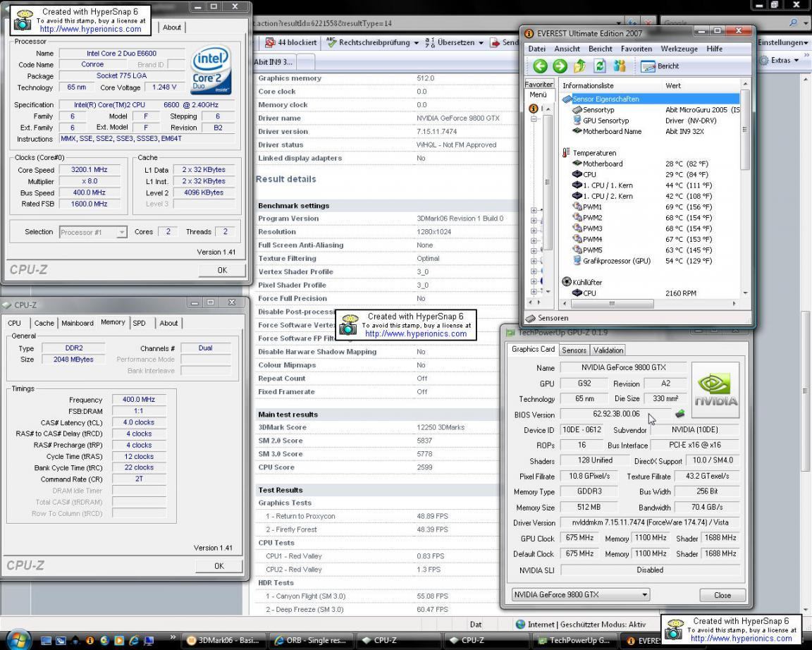Select the PWM1 temperature row
This screenshot has height=650, width=812.
pyautogui.click(x=650, y=207)
